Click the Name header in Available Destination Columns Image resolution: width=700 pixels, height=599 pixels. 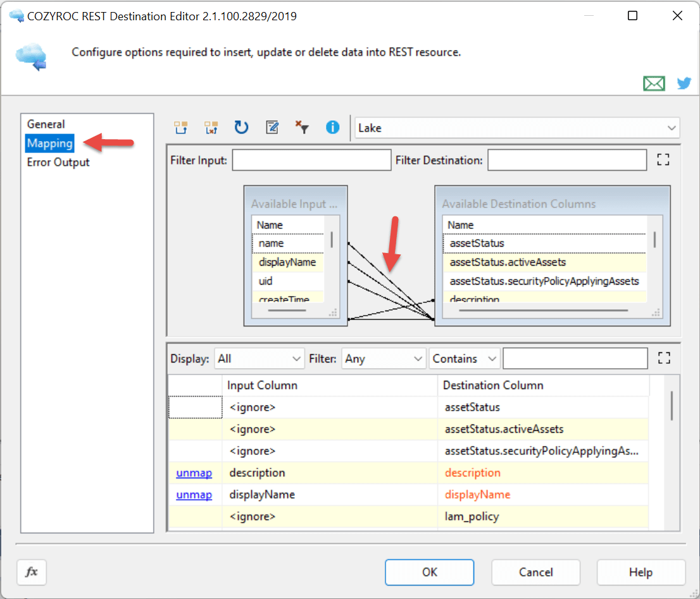(544, 225)
